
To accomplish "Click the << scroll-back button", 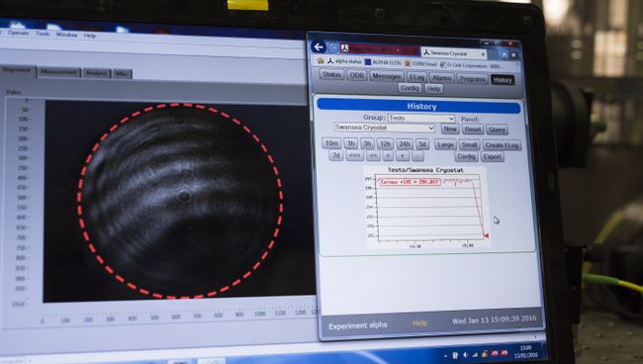I will tap(373, 156).
